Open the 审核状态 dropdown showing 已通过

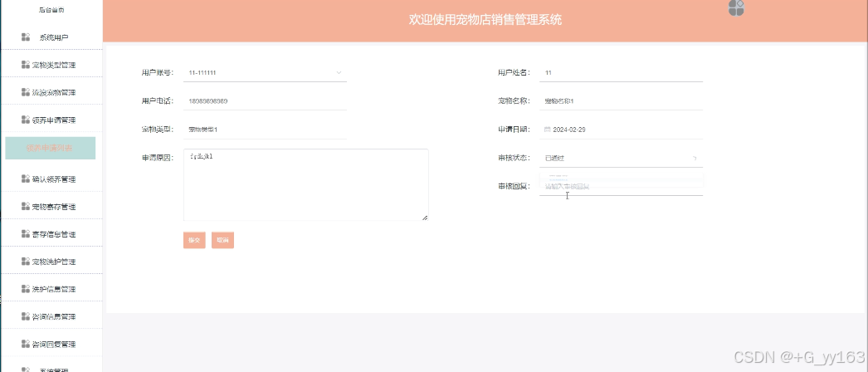point(621,158)
